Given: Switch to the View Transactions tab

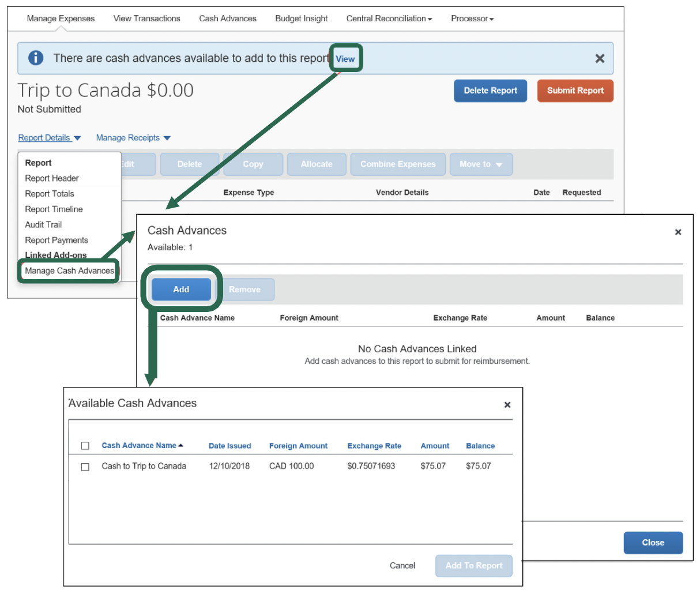Looking at the screenshot, I should click(x=146, y=18).
